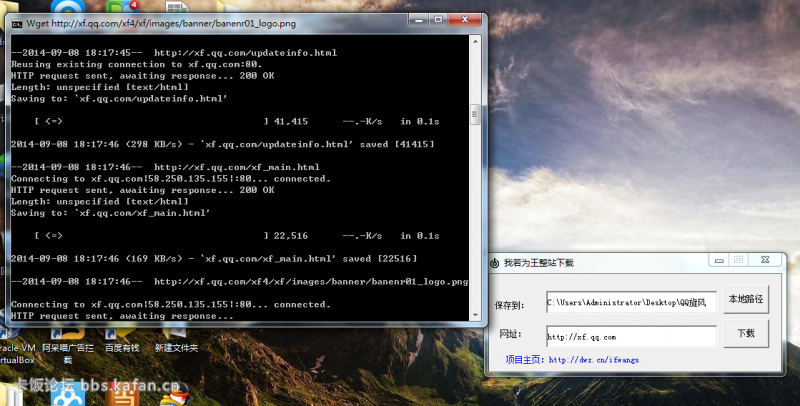Open the QQ penguin desktop icon
The height and width of the screenshot is (406, 800).
175,395
